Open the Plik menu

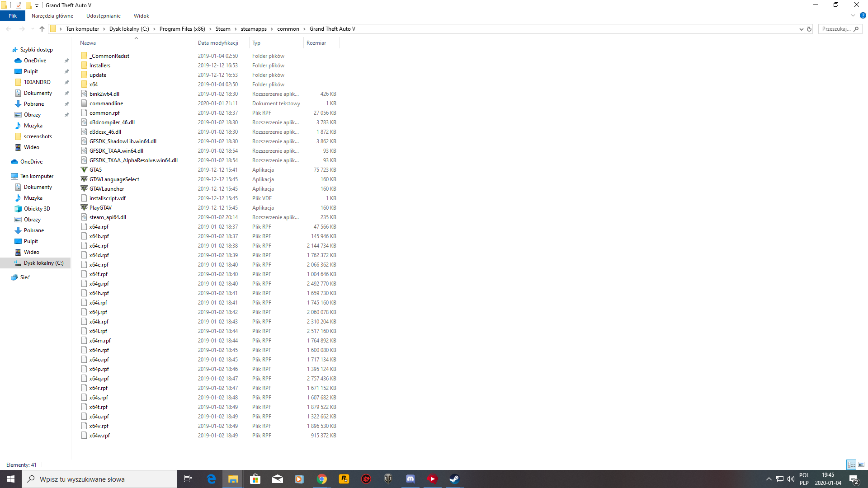[x=12, y=16]
